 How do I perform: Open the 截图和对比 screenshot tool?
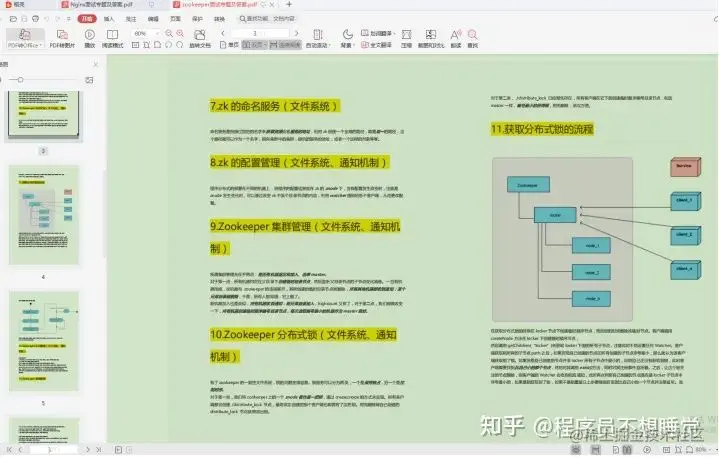431,39
